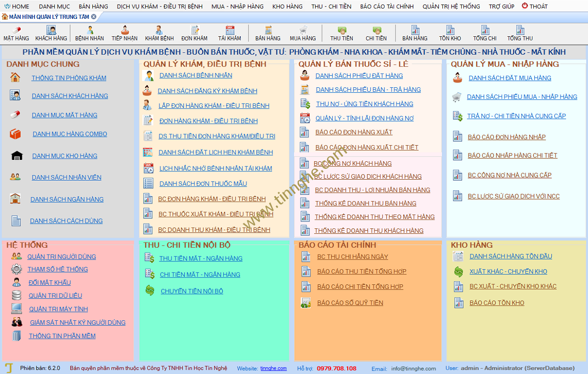This screenshot has height=374, width=588.
Task: Open TRẢ NỢ - CHI TIỀN NHÀ CUNG CẤP
Action: (516, 116)
